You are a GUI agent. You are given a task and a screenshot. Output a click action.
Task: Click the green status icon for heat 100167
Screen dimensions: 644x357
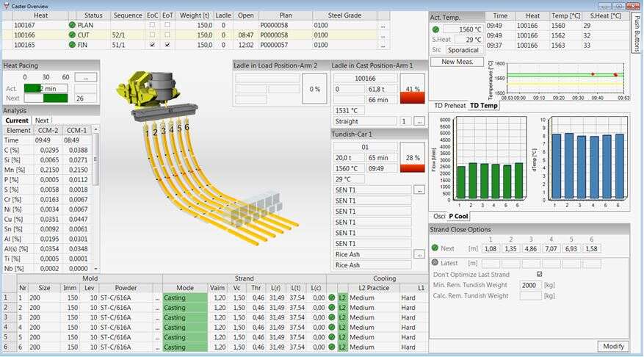(72, 25)
